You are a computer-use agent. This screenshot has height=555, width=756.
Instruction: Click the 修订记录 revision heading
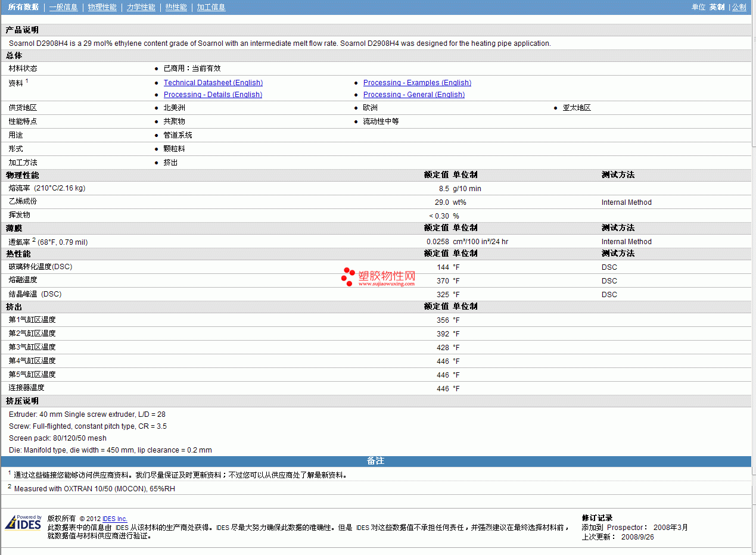[x=597, y=518]
